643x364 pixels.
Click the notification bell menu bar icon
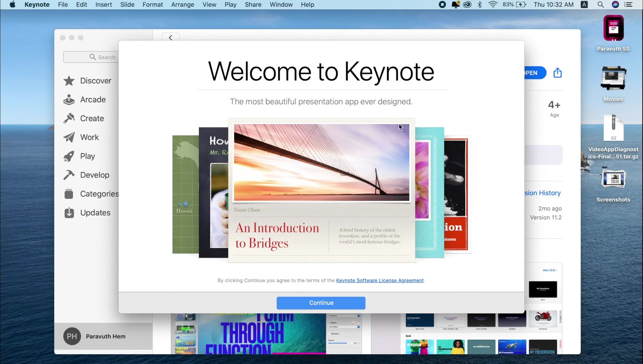coord(455,5)
